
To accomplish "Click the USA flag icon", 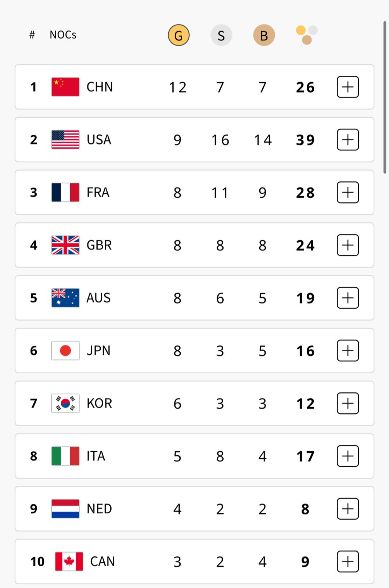I will click(x=65, y=140).
